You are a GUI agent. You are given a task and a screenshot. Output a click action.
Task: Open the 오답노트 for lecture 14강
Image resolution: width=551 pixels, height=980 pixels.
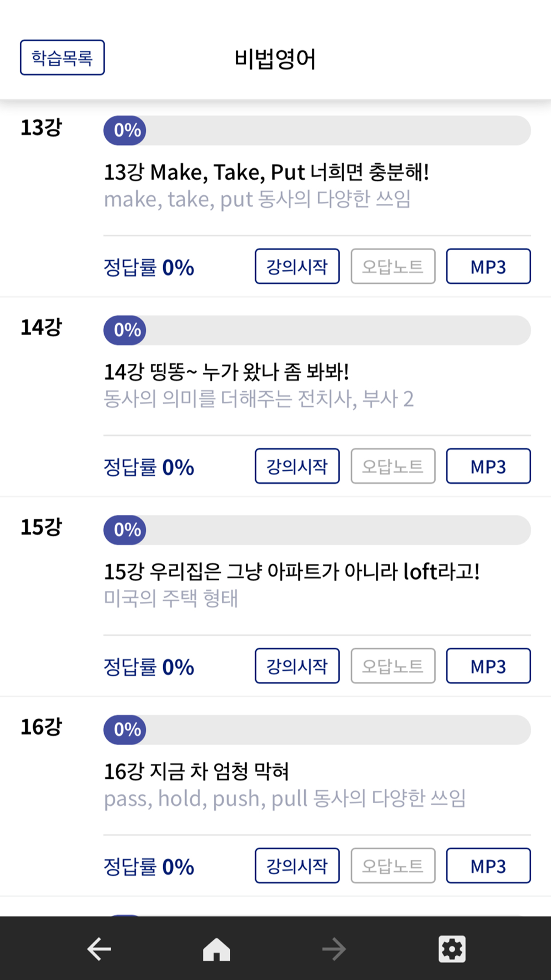[393, 466]
